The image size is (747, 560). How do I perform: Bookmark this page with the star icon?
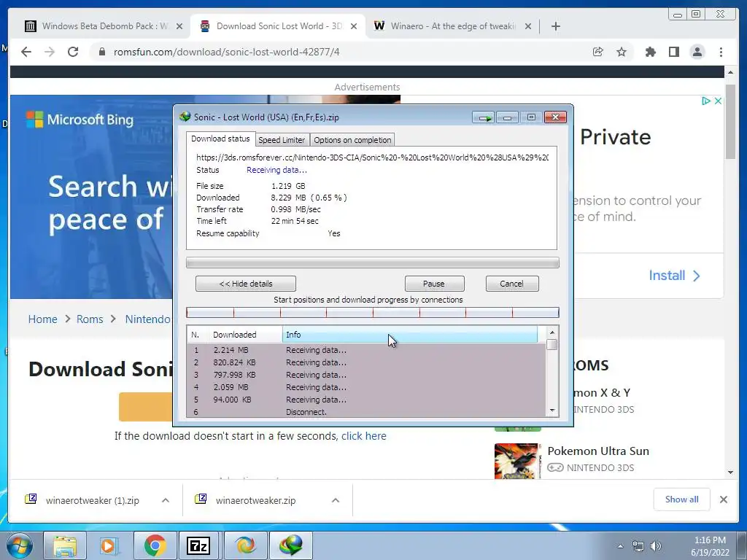pos(622,52)
